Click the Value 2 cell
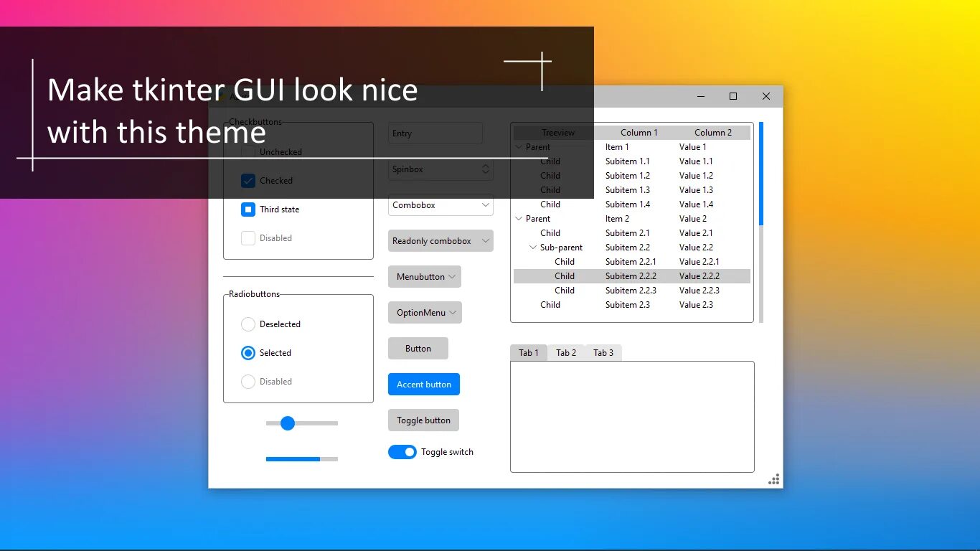980x551 pixels. (x=693, y=219)
